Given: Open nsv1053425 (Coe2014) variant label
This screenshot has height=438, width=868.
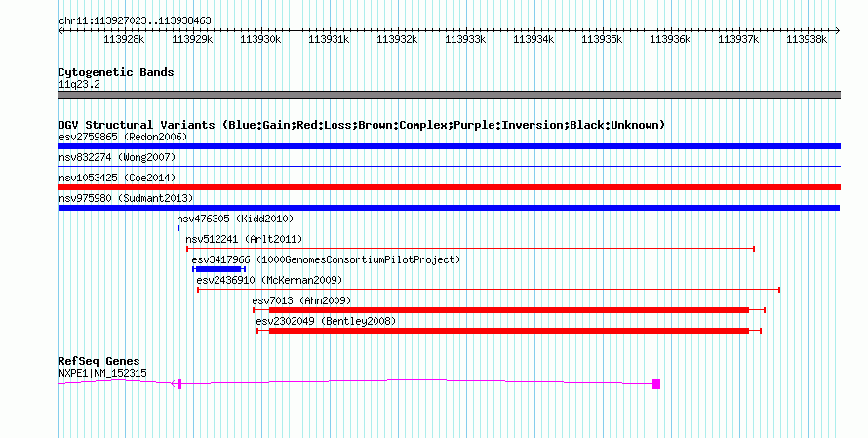Looking at the screenshot, I should click(117, 178).
